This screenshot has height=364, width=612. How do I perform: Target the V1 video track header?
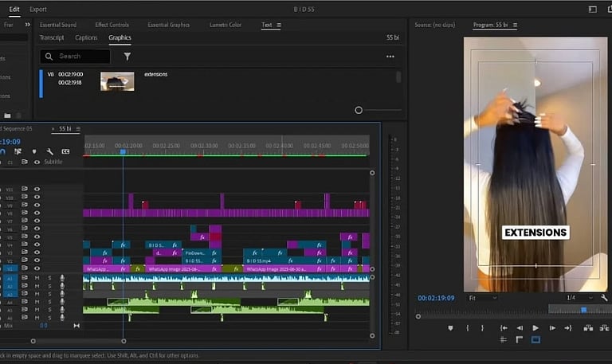pyautogui.click(x=10, y=268)
